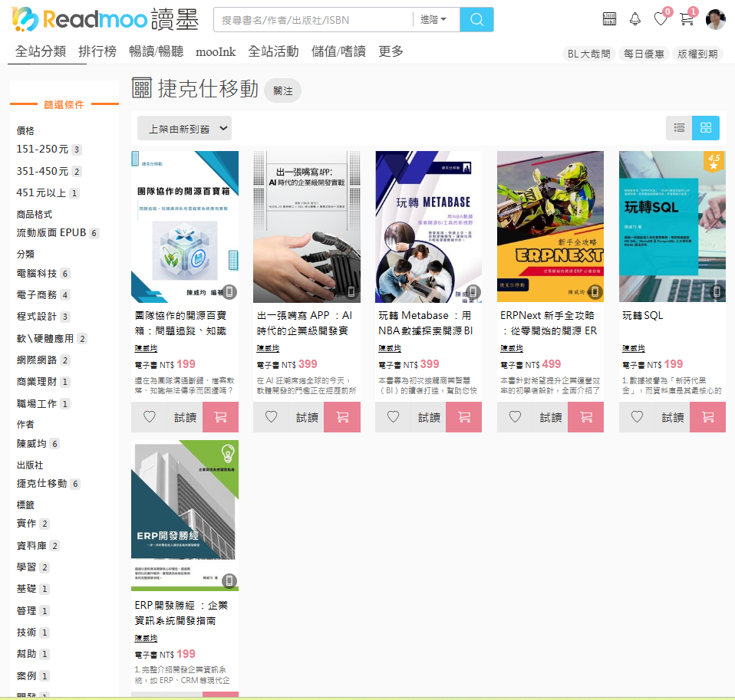Open the 儲值/嗜讀 menu
Viewport: 735px width, 700px height.
(338, 51)
